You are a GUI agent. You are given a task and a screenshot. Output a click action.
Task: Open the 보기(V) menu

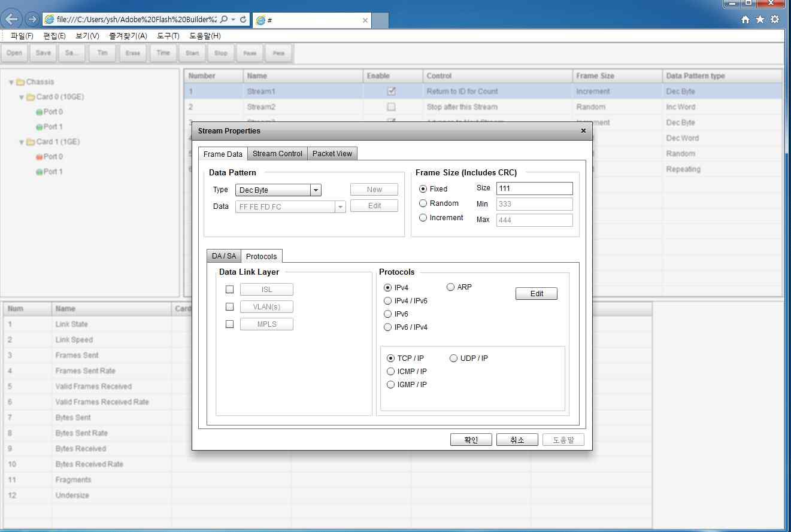(x=87, y=36)
